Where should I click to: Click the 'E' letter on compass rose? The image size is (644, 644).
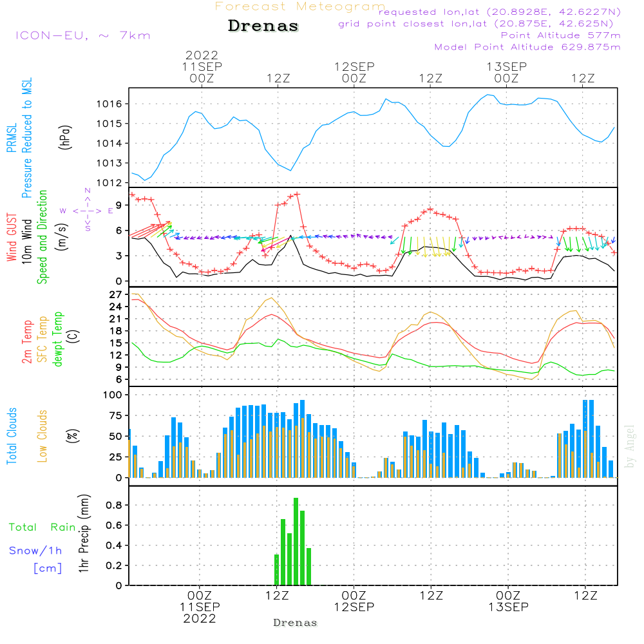point(111,211)
